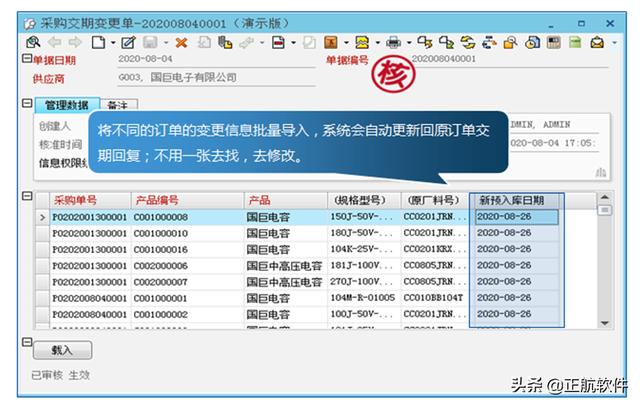
Task: Click the 供应商 field G003 国巨电子有限公司
Action: [216, 78]
